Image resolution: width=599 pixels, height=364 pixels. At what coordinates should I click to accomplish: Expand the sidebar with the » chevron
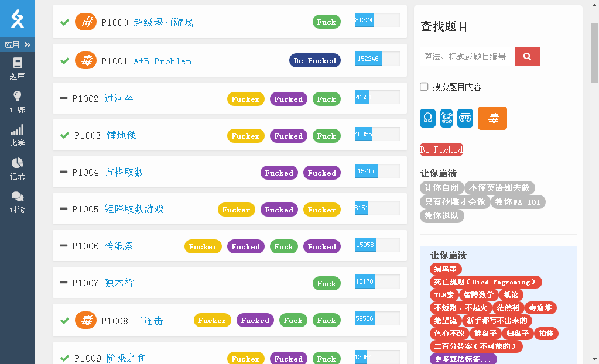[x=26, y=44]
